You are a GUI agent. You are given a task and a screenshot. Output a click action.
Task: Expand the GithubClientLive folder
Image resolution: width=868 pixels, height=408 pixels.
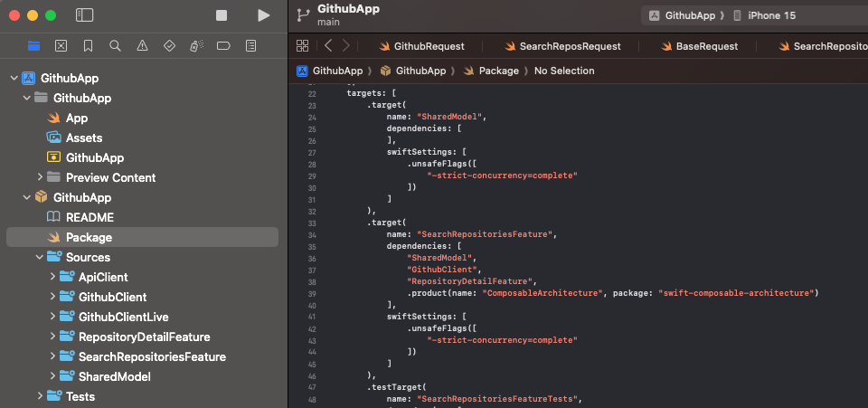[52, 317]
